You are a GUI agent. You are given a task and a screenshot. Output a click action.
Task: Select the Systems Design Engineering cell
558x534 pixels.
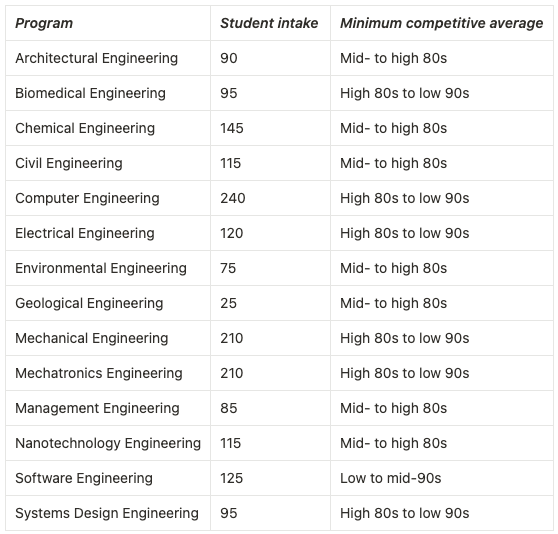click(108, 513)
